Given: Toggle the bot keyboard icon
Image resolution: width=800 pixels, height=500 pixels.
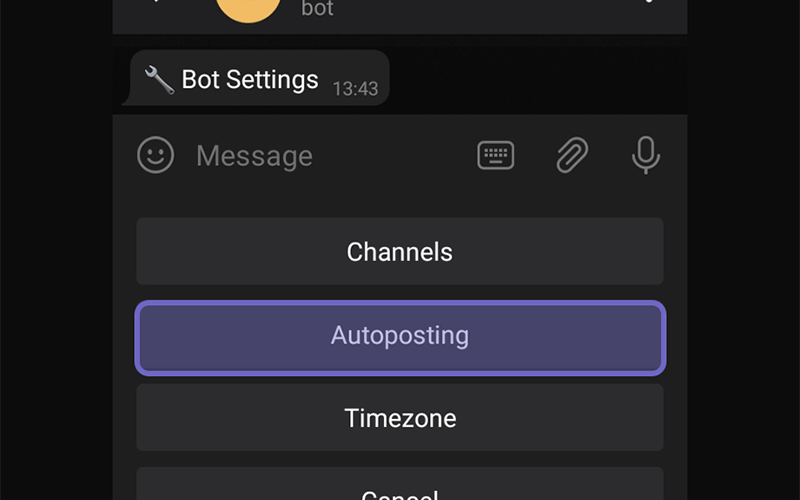Looking at the screenshot, I should 495,155.
